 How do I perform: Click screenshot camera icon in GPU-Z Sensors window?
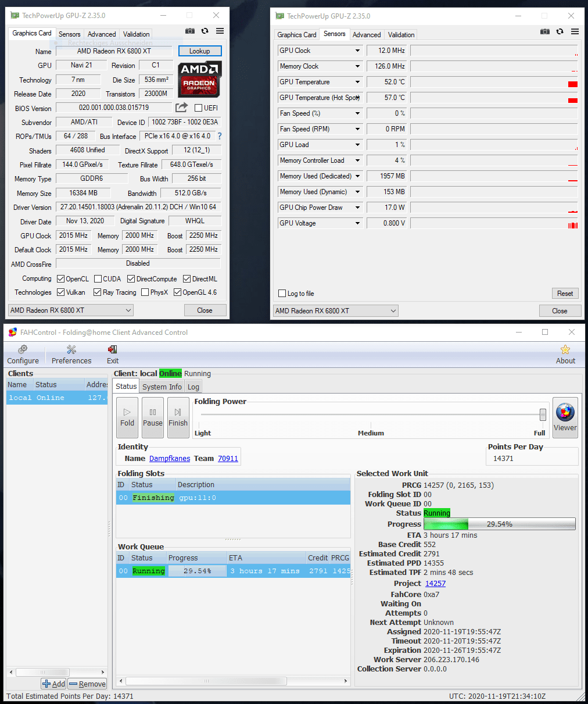[545, 31]
